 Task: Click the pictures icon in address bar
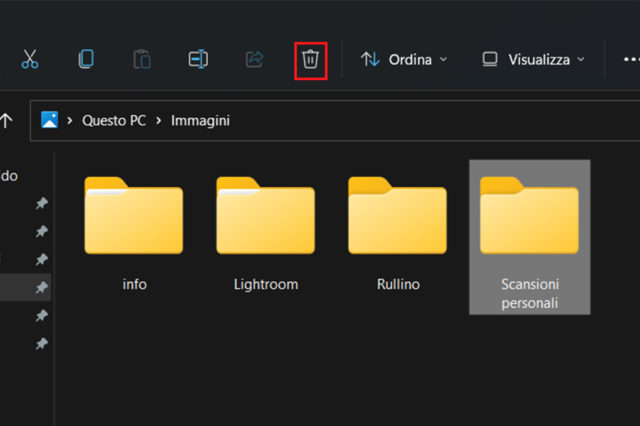(x=49, y=120)
